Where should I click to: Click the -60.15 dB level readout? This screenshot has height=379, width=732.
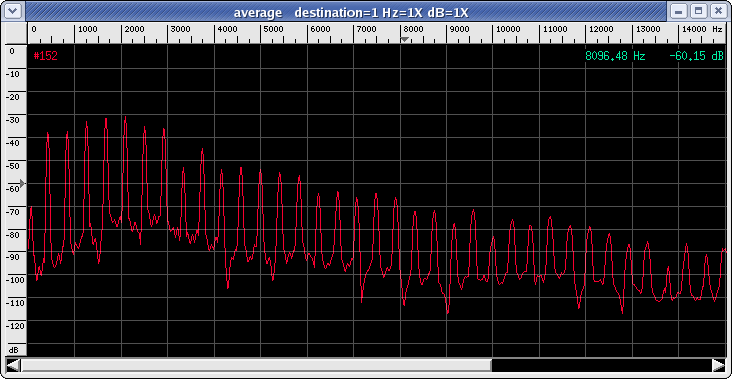pyautogui.click(x=696, y=56)
